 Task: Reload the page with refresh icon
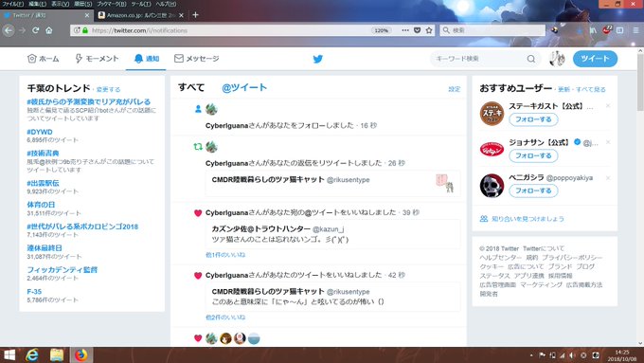pyautogui.click(x=36, y=30)
